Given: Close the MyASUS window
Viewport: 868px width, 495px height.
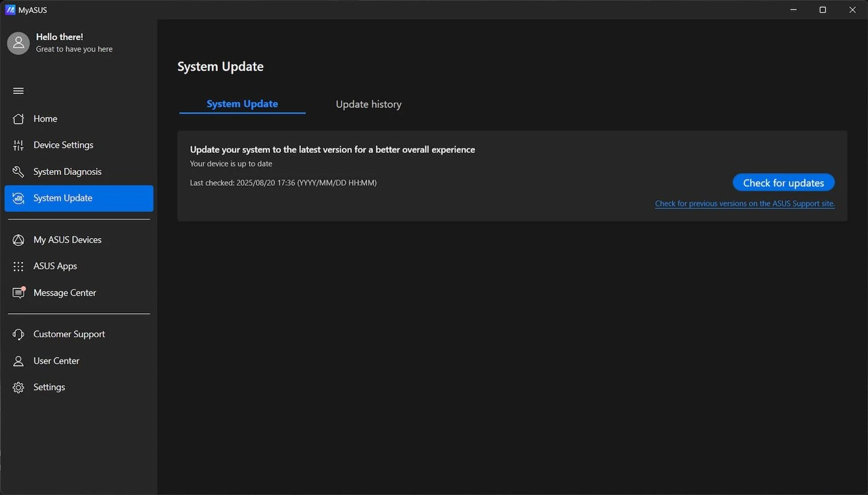Looking at the screenshot, I should [x=852, y=9].
